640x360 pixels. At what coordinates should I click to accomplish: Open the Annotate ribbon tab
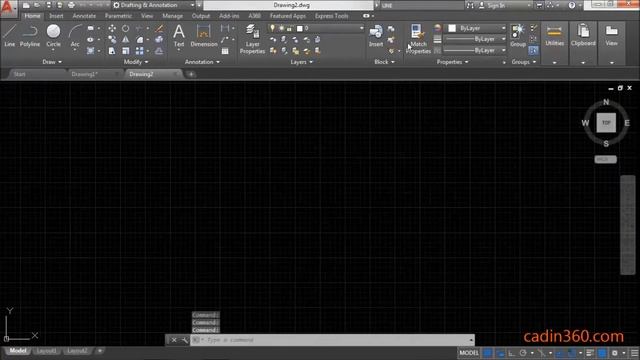point(84,16)
